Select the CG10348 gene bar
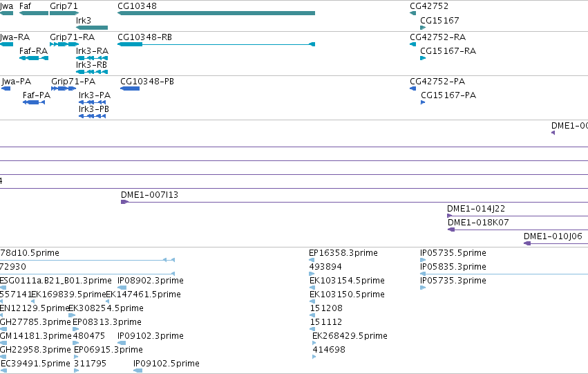The height and width of the screenshot is (374, 588). [216, 13]
